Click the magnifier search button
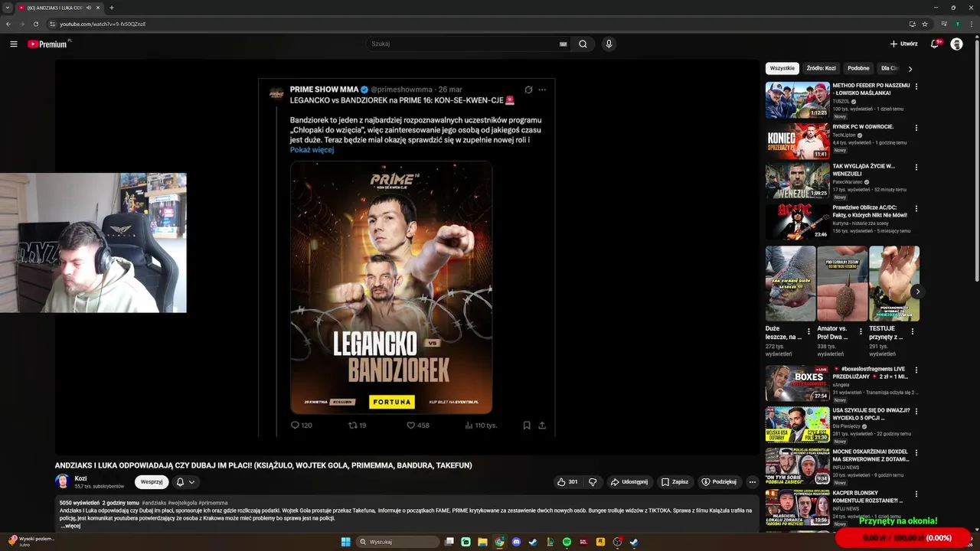This screenshot has height=551, width=980. (583, 44)
